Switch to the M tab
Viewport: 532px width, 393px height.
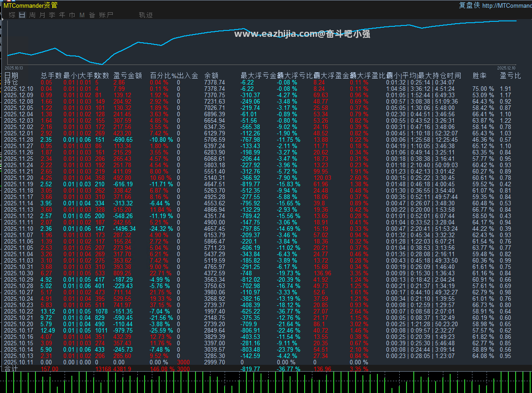coord(82,15)
